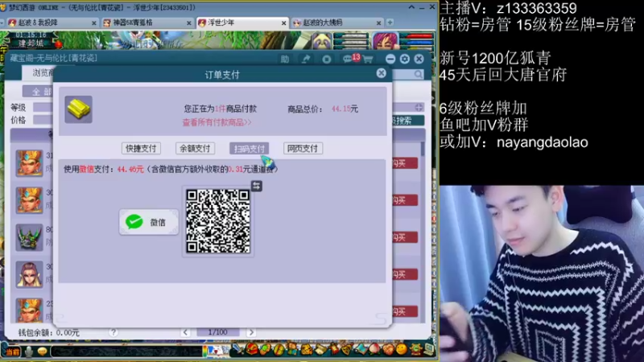Click the plus expander beside the 等级 filter
Image resolution: width=644 pixels, height=362 pixels.
click(419, 107)
